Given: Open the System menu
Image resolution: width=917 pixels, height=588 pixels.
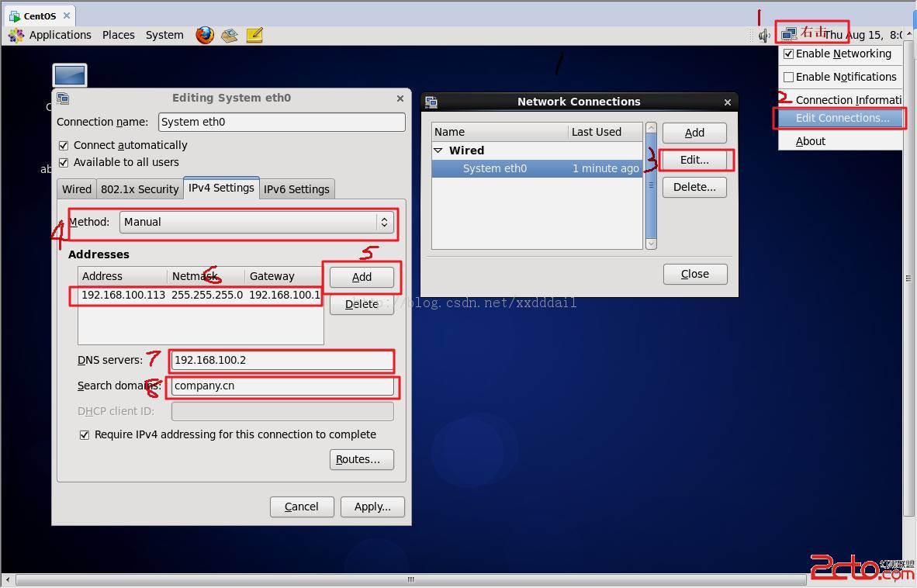Looking at the screenshot, I should [x=164, y=35].
